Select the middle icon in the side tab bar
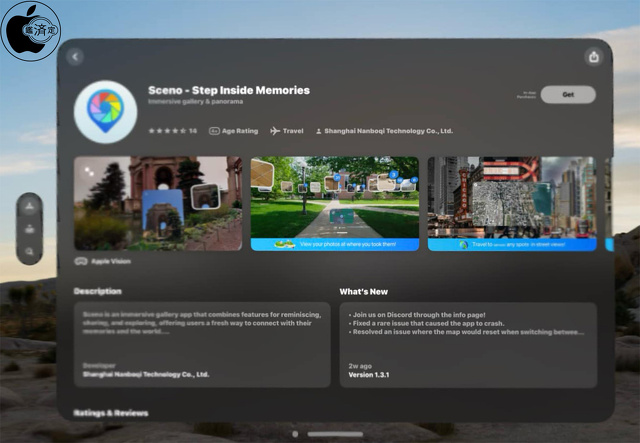 (x=30, y=229)
